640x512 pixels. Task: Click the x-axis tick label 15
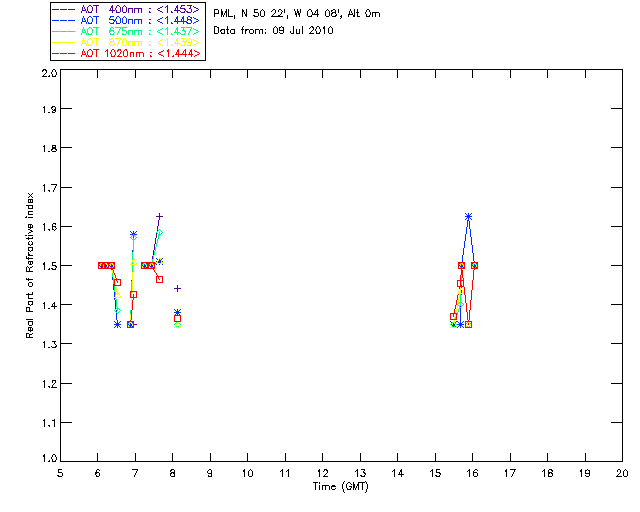(x=435, y=473)
